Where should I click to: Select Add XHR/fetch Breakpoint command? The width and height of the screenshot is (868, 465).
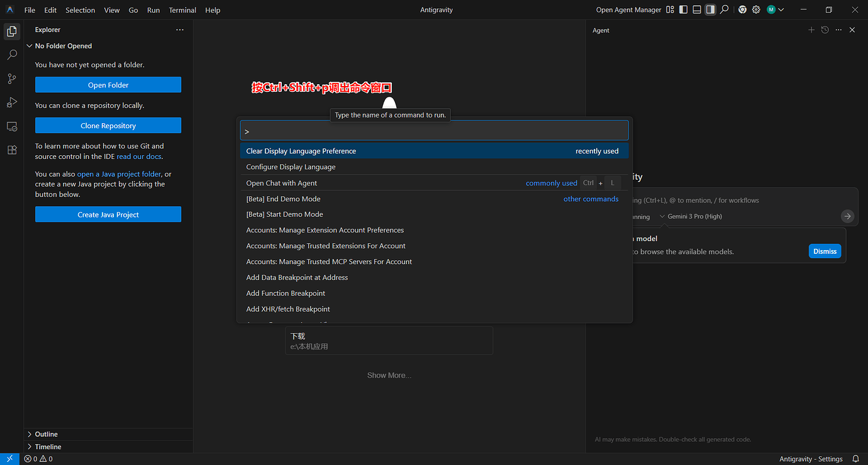tap(434, 309)
